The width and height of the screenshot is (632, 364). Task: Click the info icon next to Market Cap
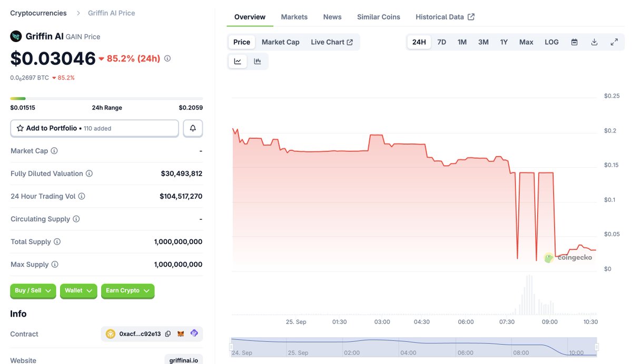click(x=54, y=151)
